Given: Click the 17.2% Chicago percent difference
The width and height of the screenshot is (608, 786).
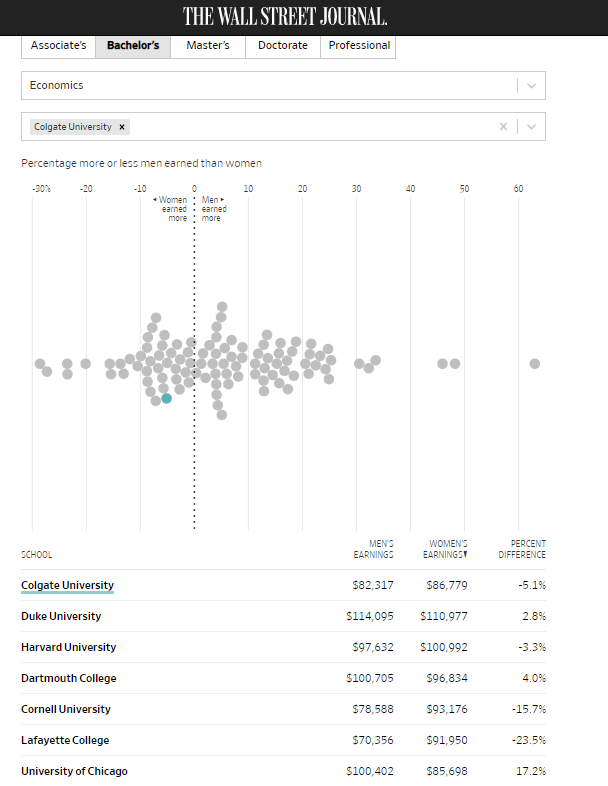Looking at the screenshot, I should [531, 771].
